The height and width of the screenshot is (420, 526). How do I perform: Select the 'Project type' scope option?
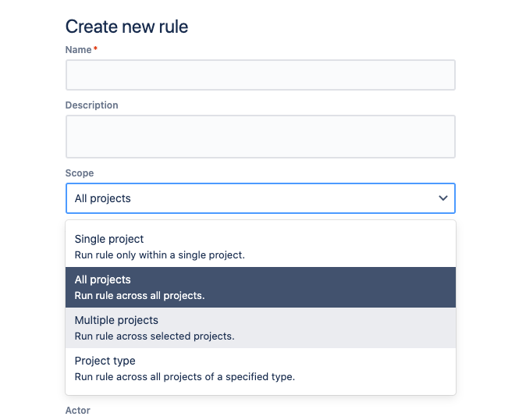(105, 361)
